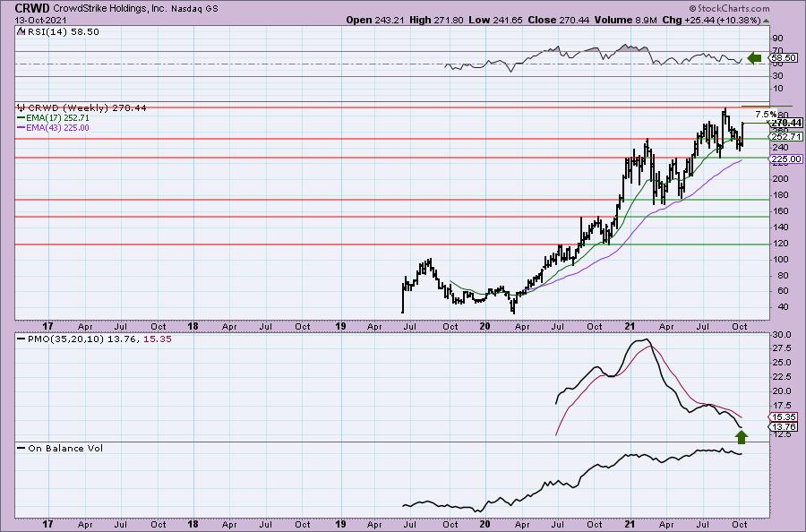Click the CRWD ticker symbol in header
806x532 pixels.
click(32, 8)
